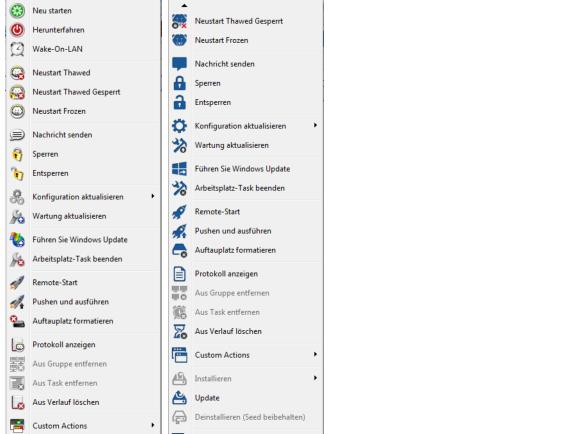Click the red Herunterfahren power icon
The image size is (572, 434).
pos(17,30)
